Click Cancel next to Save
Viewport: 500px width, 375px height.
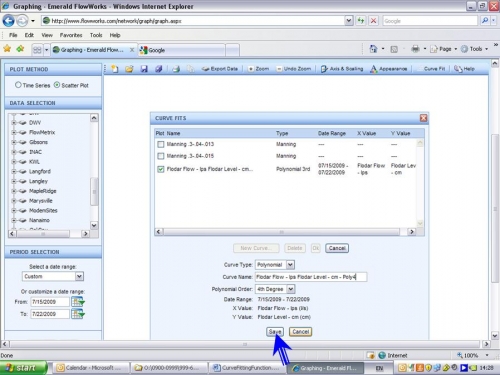[300, 332]
